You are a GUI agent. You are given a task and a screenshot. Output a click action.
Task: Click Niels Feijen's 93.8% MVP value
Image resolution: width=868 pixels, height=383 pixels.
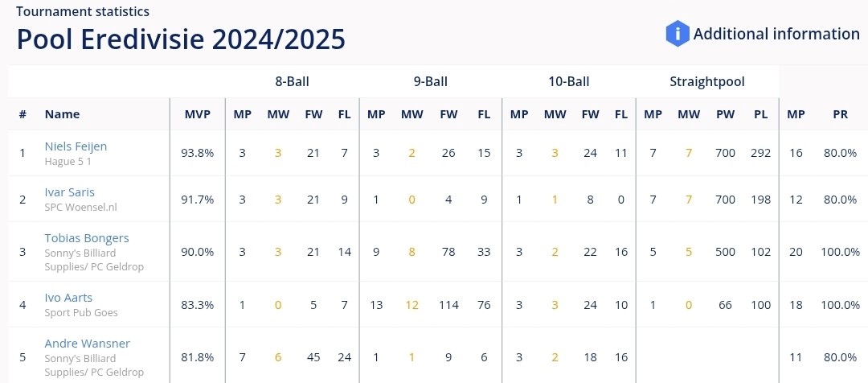click(198, 153)
